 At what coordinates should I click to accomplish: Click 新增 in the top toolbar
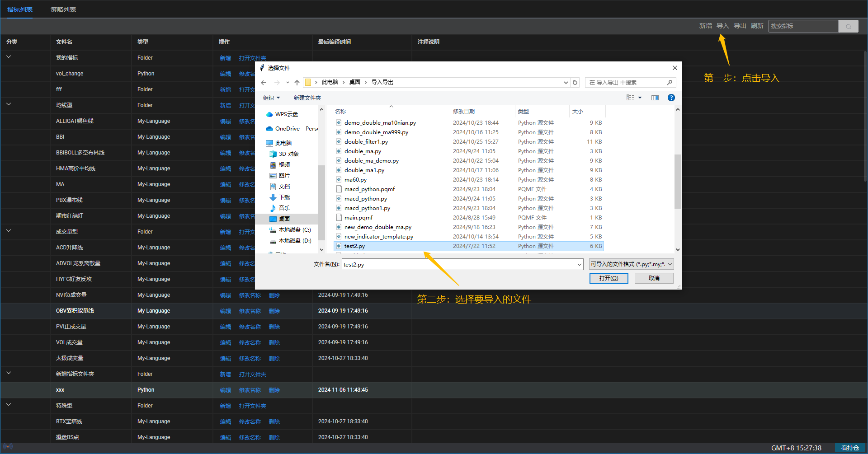pos(705,26)
